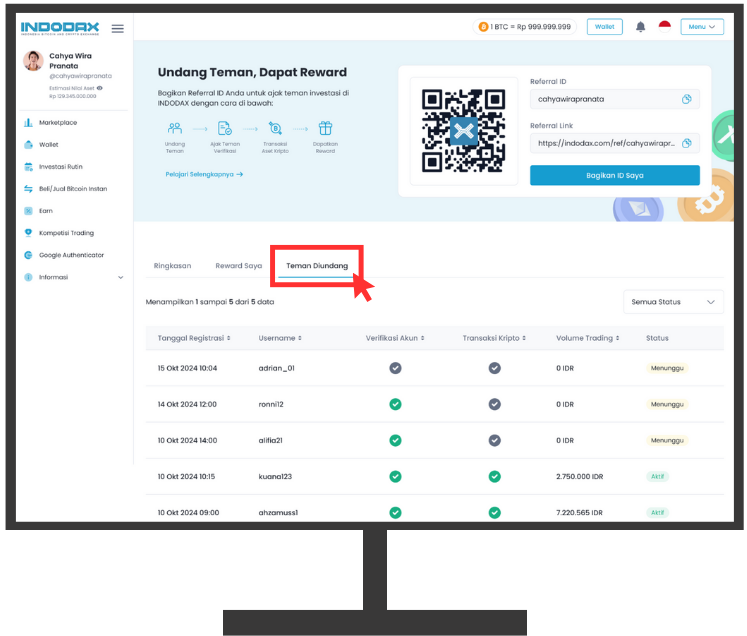The width and height of the screenshot is (747, 636).
Task: Click the 2.750.000 IDR volume value
Action: click(x=579, y=476)
